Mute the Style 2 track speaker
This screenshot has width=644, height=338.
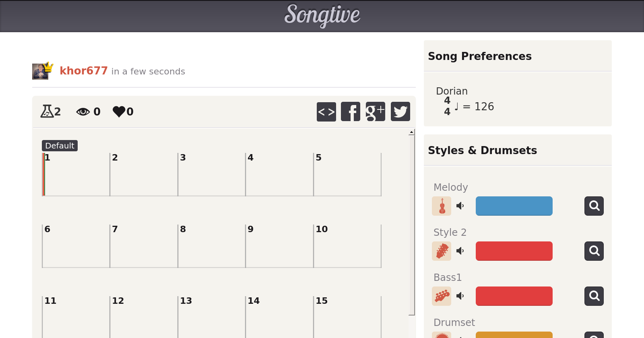click(460, 251)
